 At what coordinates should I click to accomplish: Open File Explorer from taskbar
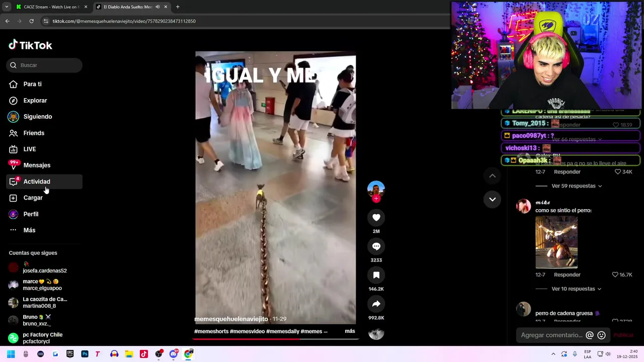(129, 354)
